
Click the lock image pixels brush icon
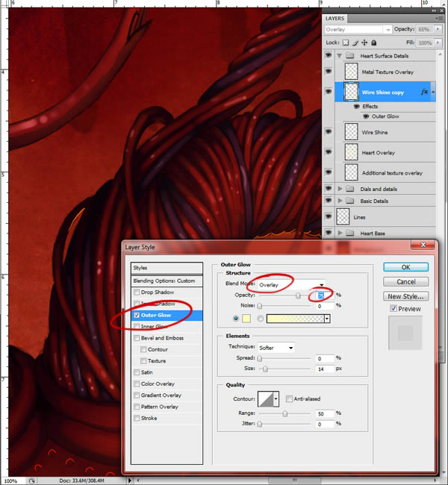(355, 43)
